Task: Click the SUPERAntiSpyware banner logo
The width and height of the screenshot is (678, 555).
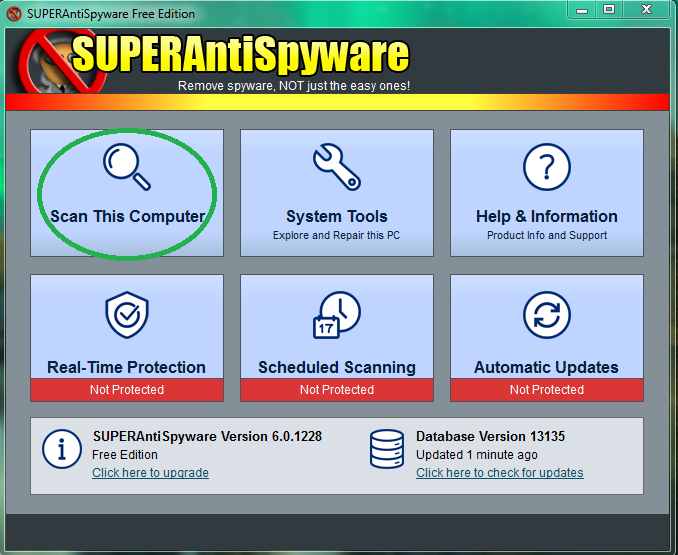Action: (214, 61)
